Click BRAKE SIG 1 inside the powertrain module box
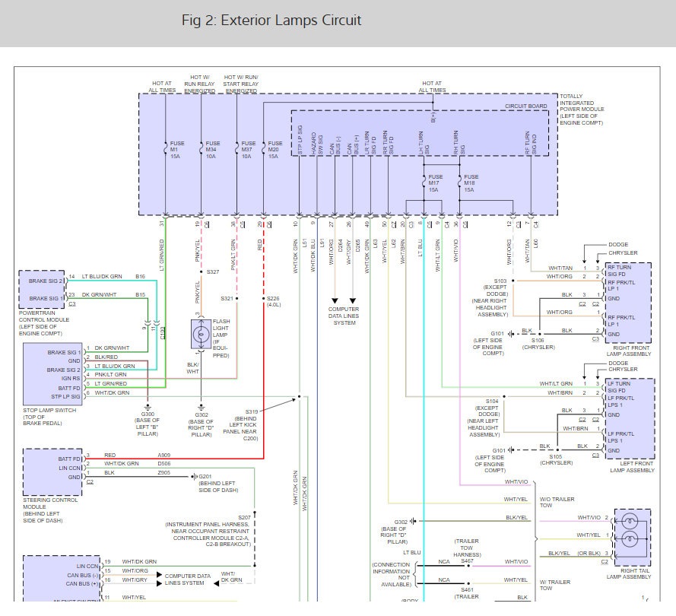Screen dimensions: 676x616 46,298
